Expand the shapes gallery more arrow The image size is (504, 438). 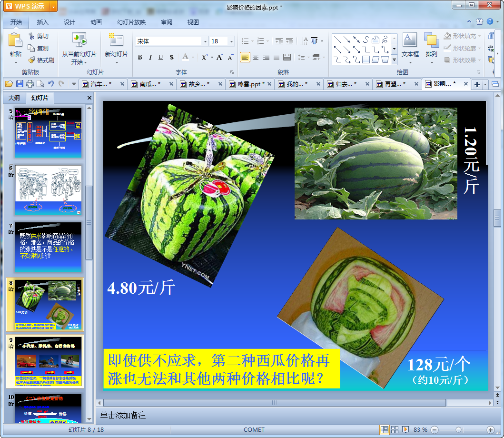pos(395,60)
